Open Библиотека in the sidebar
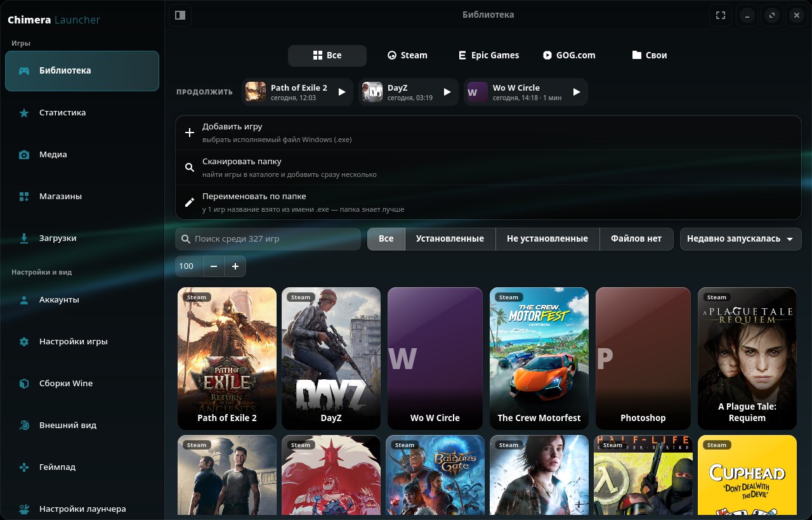The image size is (812, 520). [82, 71]
